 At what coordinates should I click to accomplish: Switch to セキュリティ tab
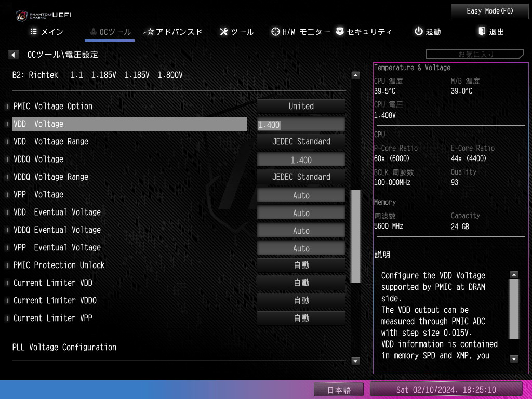pos(364,32)
